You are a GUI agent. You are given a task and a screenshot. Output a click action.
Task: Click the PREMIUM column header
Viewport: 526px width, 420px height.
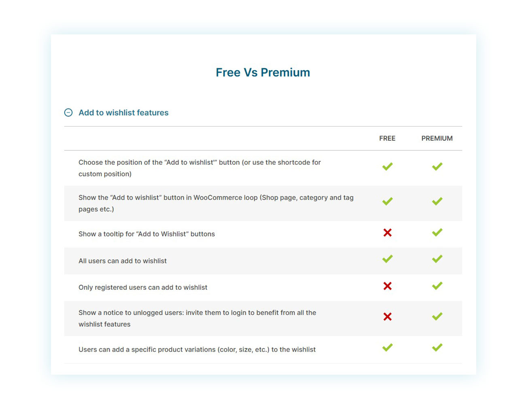(437, 138)
